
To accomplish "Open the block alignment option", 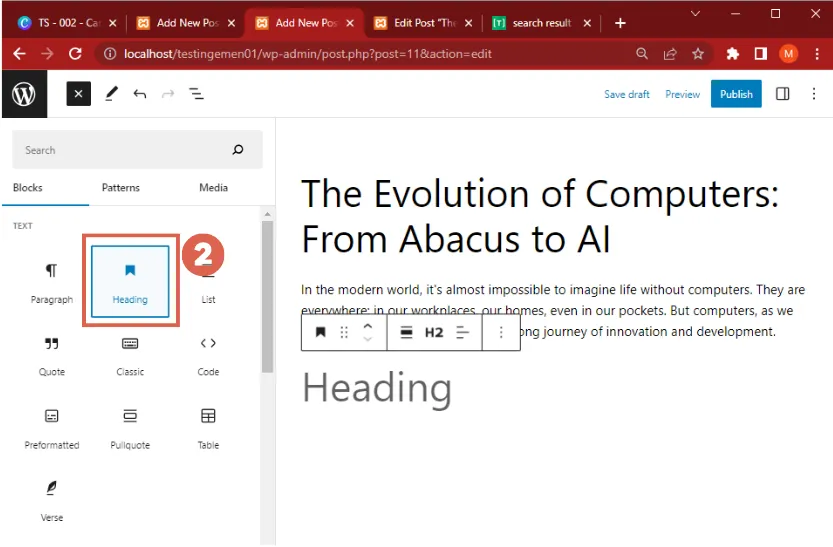I will [406, 332].
